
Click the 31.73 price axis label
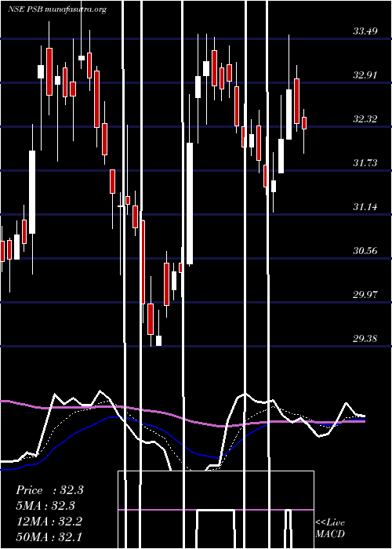[x=365, y=163]
